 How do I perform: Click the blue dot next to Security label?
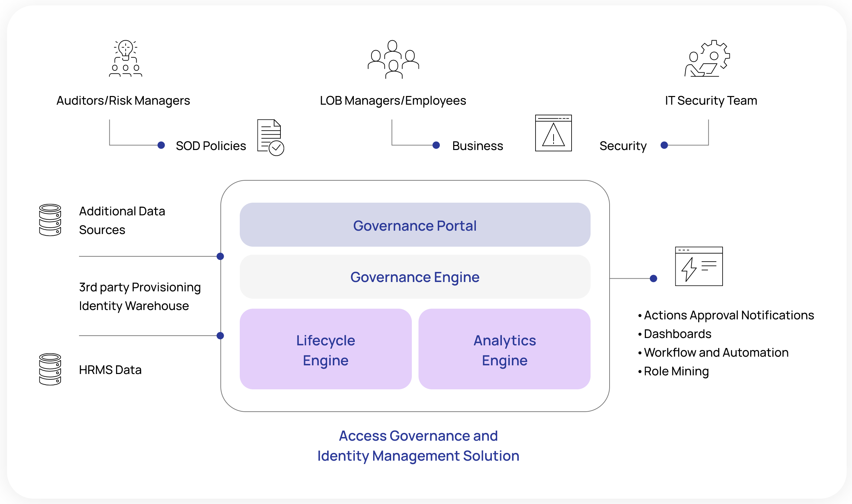tap(664, 145)
